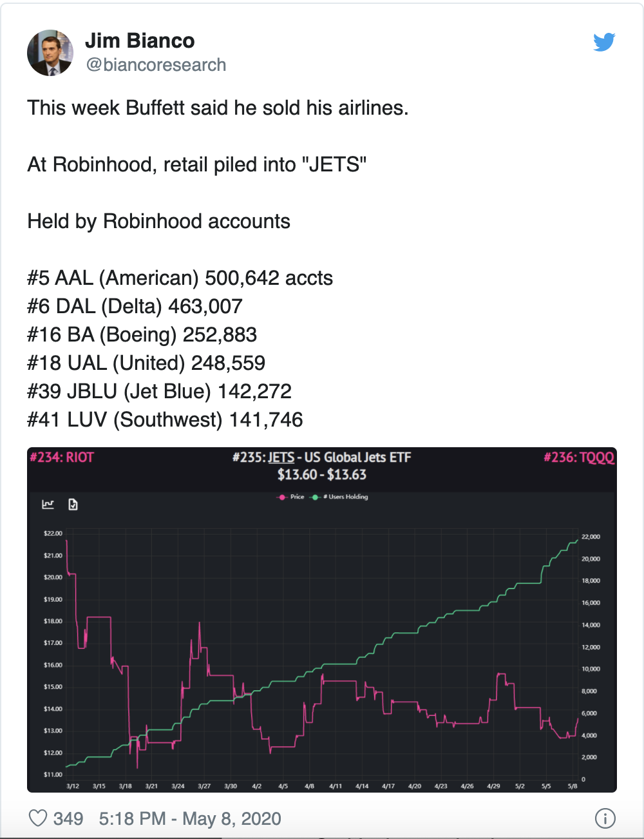Toggle the Price series in the legend
This screenshot has height=839, width=644.
pos(291,497)
